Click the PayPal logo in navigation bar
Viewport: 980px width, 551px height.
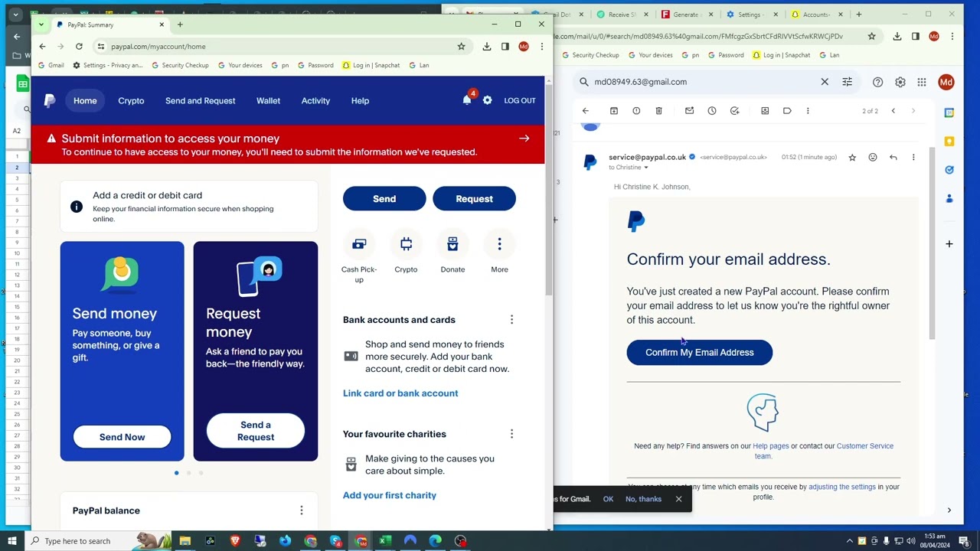pyautogui.click(x=50, y=100)
